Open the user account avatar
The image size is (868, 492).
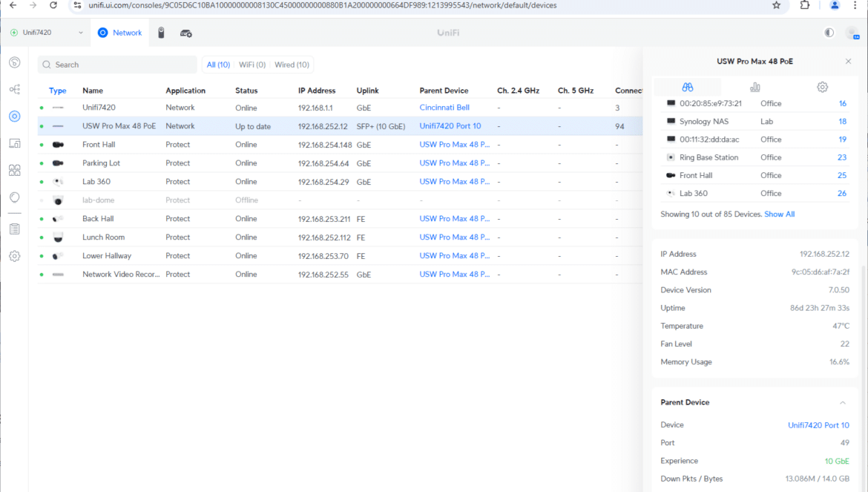click(852, 33)
